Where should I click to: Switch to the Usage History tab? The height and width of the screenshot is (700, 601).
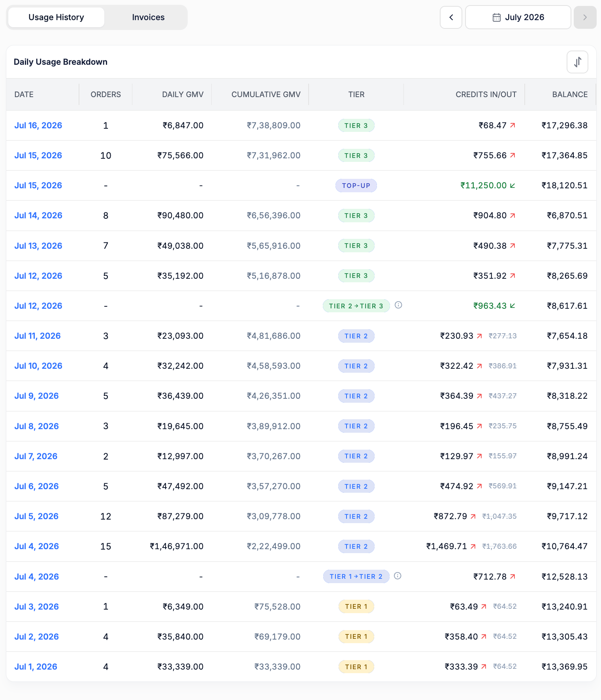[56, 17]
